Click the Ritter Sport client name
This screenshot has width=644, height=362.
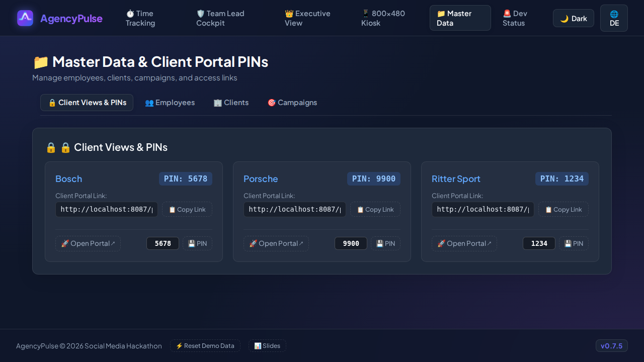tap(456, 179)
